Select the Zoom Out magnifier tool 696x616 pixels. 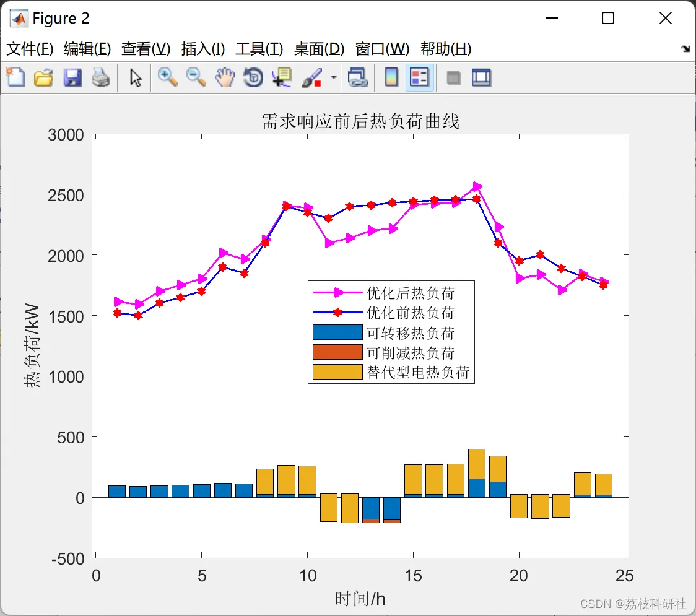coord(196,77)
